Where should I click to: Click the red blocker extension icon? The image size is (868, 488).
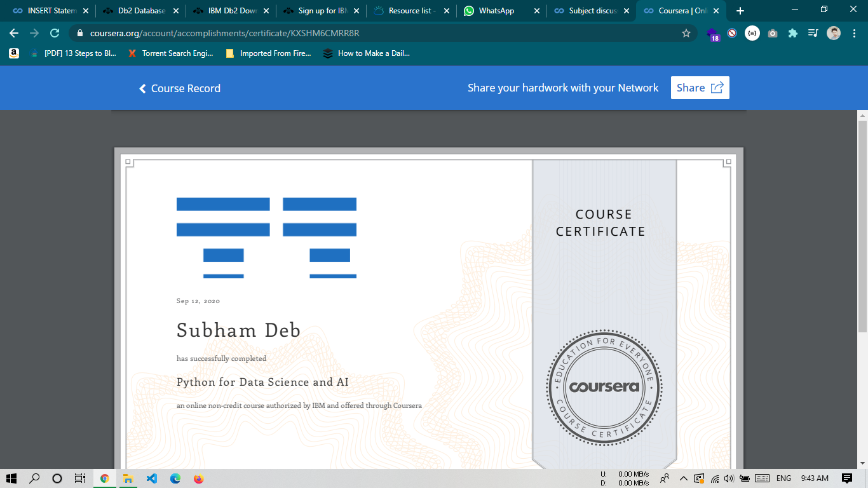click(x=732, y=33)
